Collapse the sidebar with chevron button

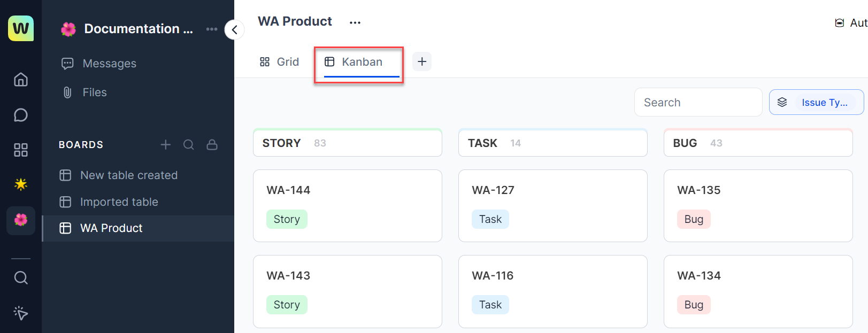(234, 30)
